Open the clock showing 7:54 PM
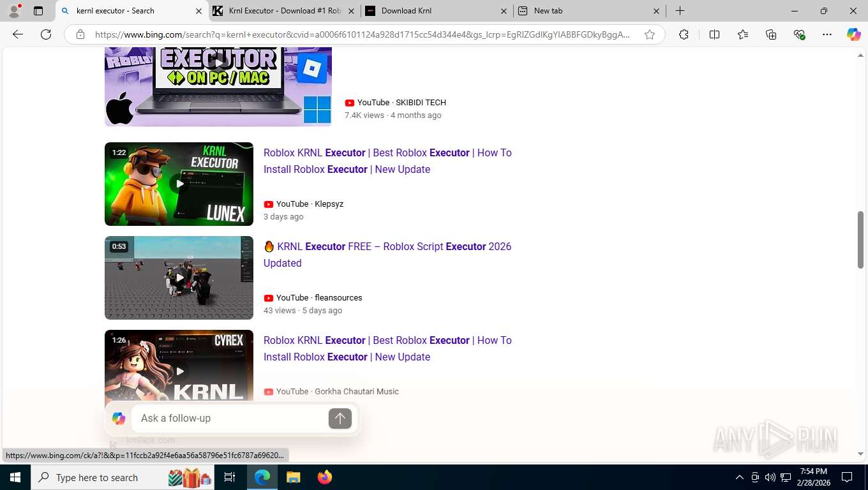Screen dimensions: 868x490 (x=813, y=477)
